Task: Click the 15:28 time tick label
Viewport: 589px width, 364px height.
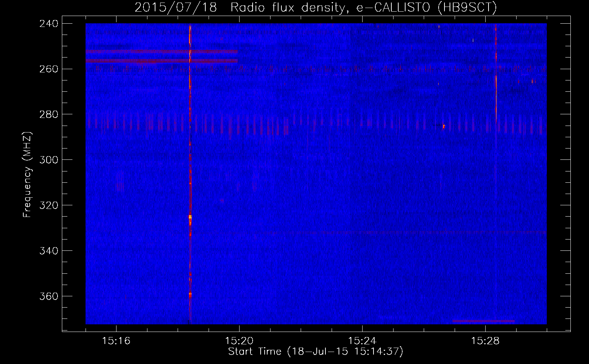Action: point(485,341)
